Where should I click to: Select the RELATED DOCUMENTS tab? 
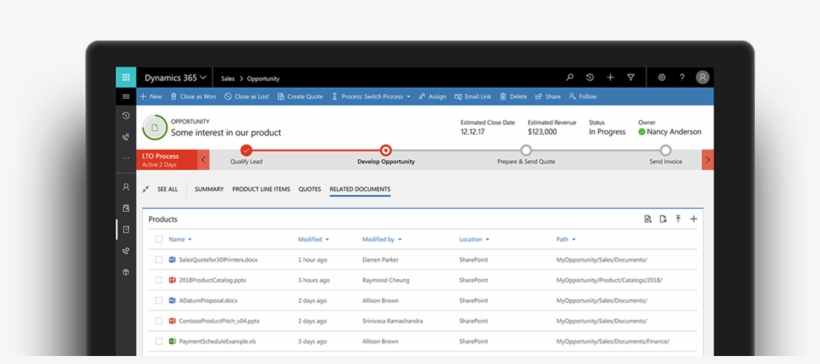pos(360,189)
